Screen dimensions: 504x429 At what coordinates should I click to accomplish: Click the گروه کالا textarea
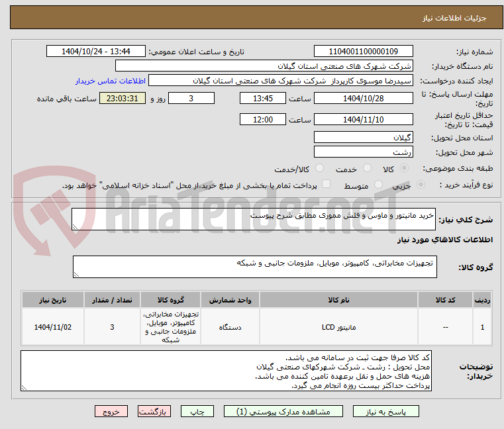254,267
